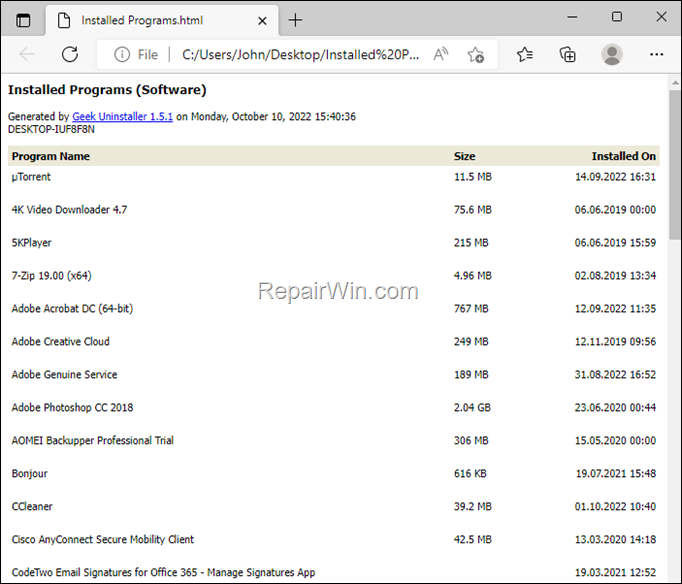Go back using the back arrow
The height and width of the screenshot is (584, 682).
coord(27,54)
